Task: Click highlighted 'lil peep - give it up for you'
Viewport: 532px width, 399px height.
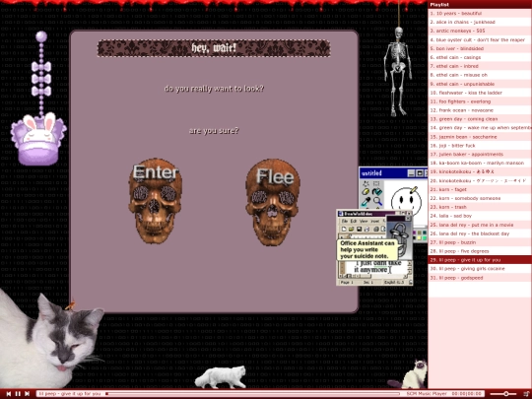Action: pyautogui.click(x=480, y=260)
